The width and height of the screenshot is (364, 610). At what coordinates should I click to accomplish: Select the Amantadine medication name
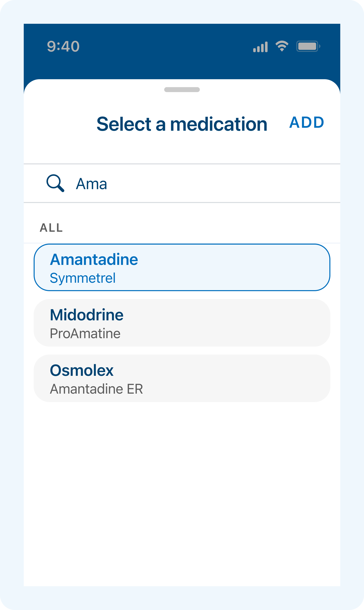(x=94, y=259)
